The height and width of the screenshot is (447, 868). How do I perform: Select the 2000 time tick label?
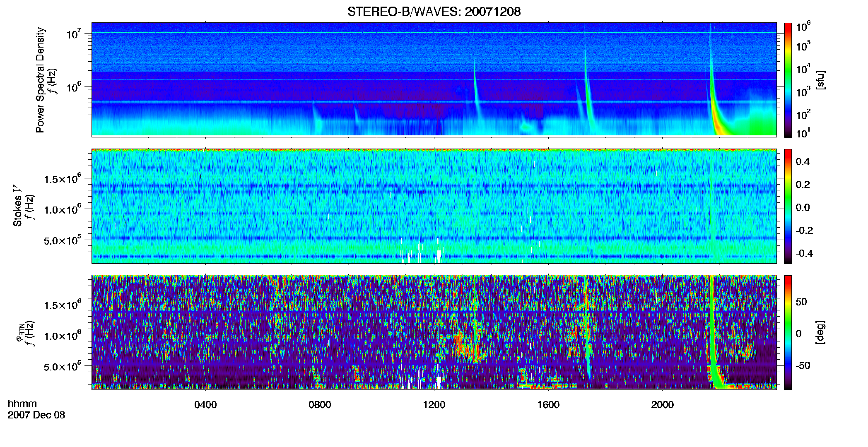pyautogui.click(x=663, y=405)
